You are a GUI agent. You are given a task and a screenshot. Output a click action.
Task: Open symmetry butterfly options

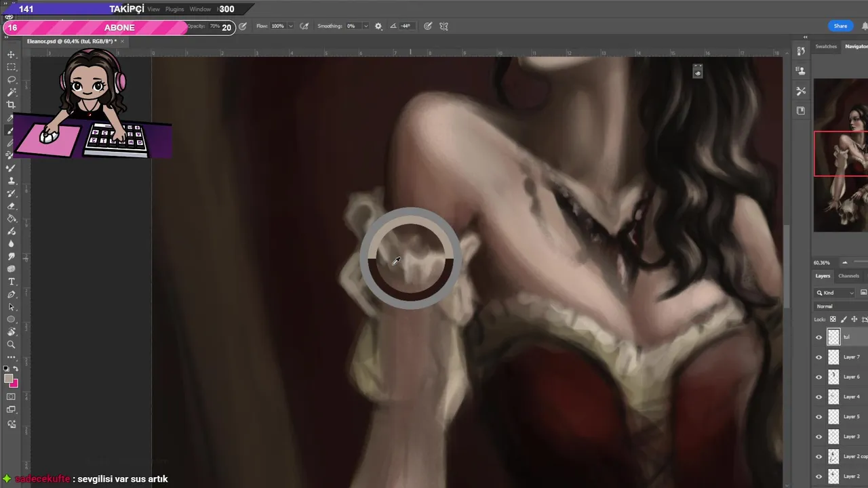point(444,26)
